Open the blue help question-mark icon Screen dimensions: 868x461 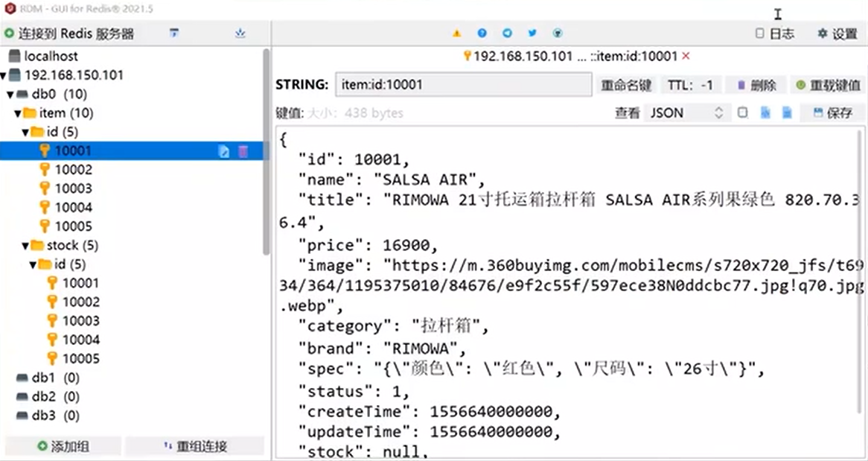point(482,34)
